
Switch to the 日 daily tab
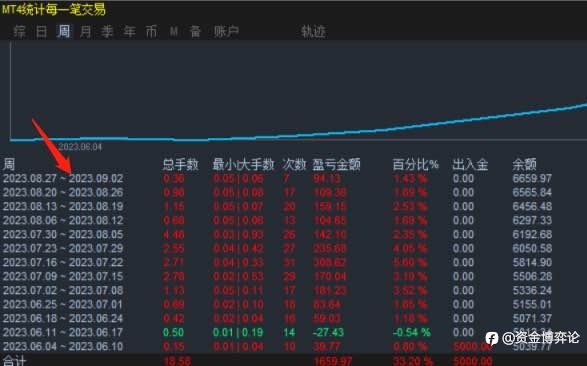[x=41, y=32]
